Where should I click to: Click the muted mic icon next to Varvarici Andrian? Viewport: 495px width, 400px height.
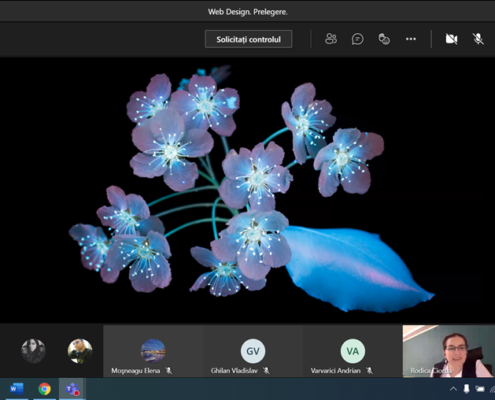(x=369, y=370)
